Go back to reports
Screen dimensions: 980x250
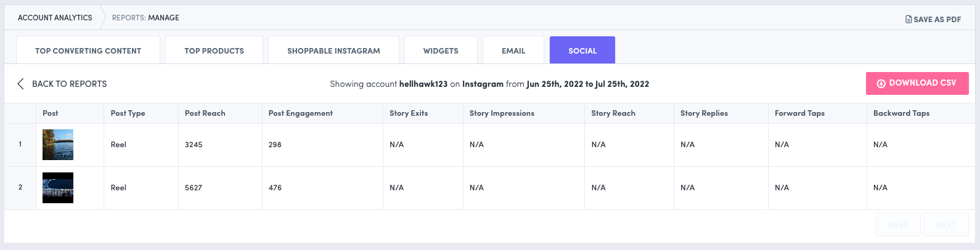(x=69, y=84)
